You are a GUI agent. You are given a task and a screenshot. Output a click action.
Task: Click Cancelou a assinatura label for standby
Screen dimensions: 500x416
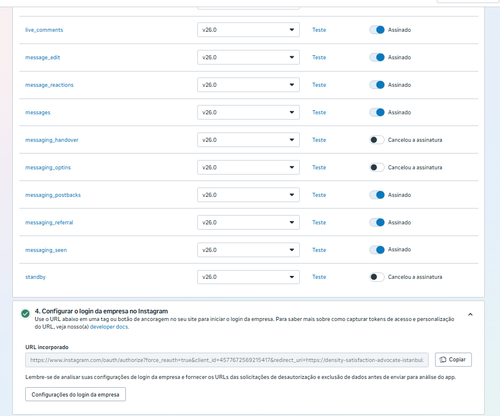point(415,277)
